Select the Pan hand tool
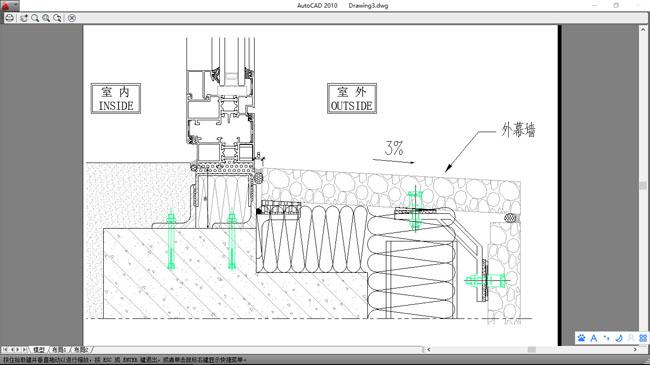The height and width of the screenshot is (365, 650). tap(24, 18)
